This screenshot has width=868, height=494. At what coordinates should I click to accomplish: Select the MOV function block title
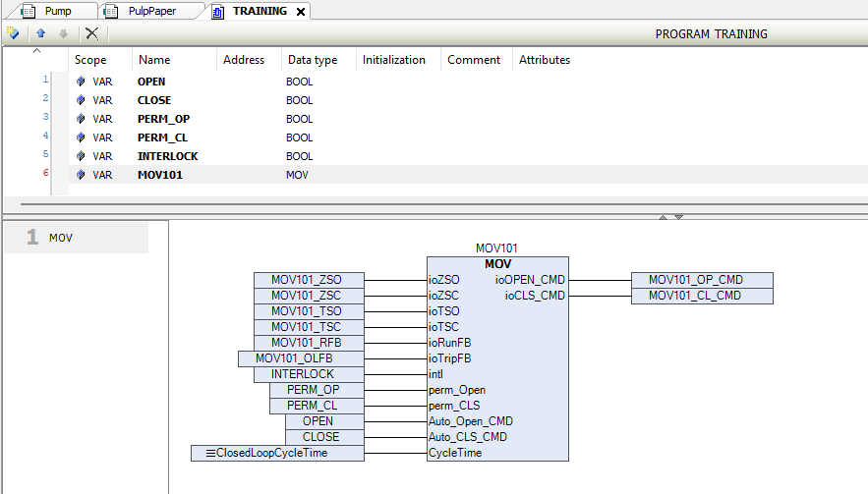coord(497,264)
